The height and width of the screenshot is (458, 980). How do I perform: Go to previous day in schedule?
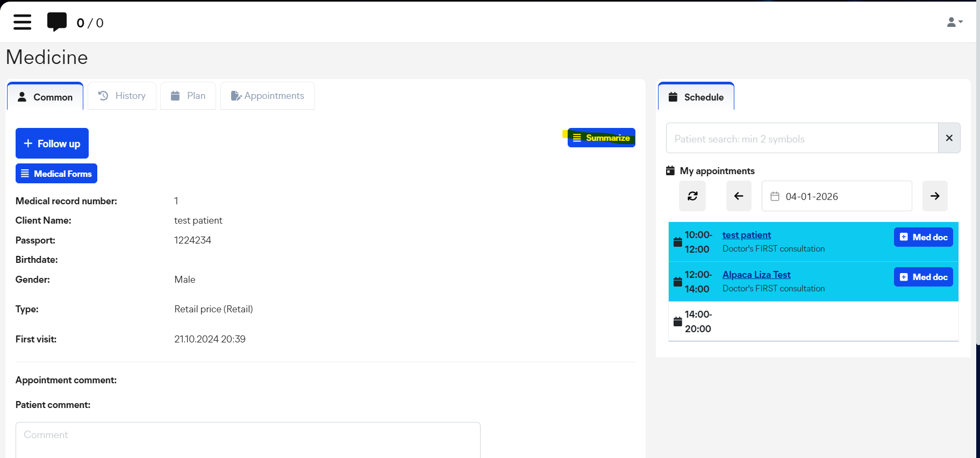[x=739, y=196]
